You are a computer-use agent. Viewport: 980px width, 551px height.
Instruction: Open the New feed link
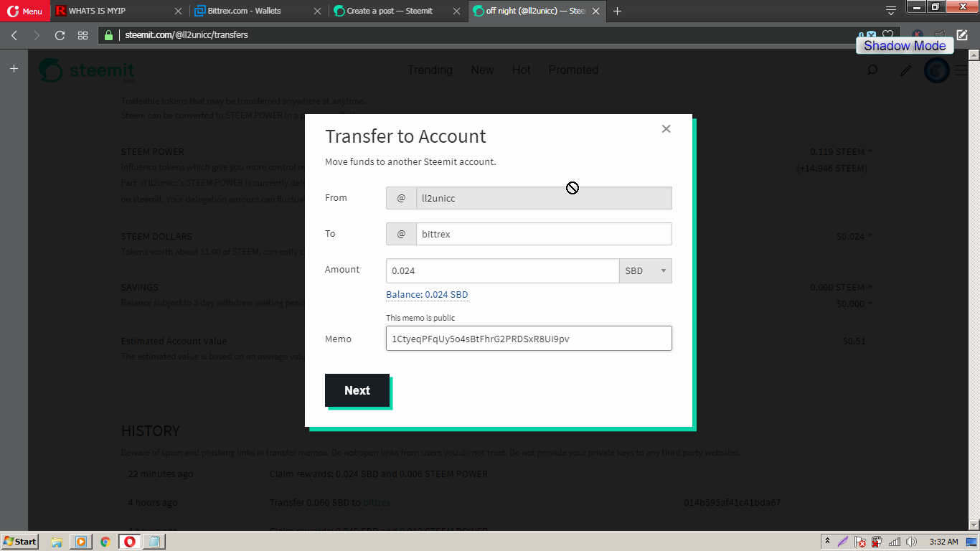(482, 70)
